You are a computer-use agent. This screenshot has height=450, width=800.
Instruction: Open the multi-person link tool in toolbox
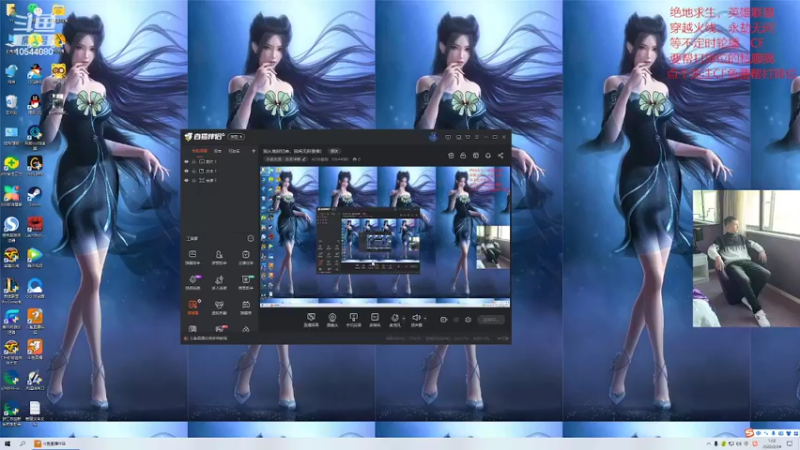219,282
